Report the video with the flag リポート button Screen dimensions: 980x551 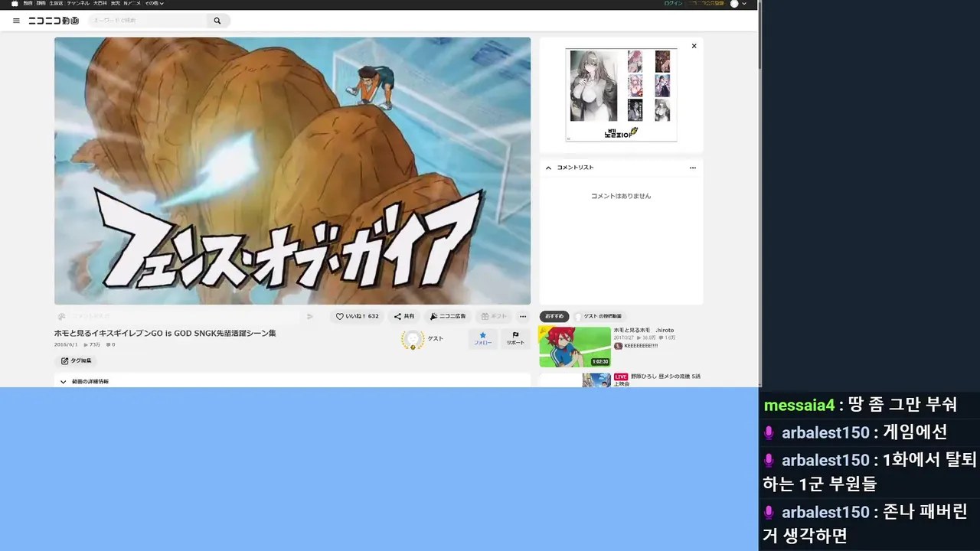(x=516, y=339)
